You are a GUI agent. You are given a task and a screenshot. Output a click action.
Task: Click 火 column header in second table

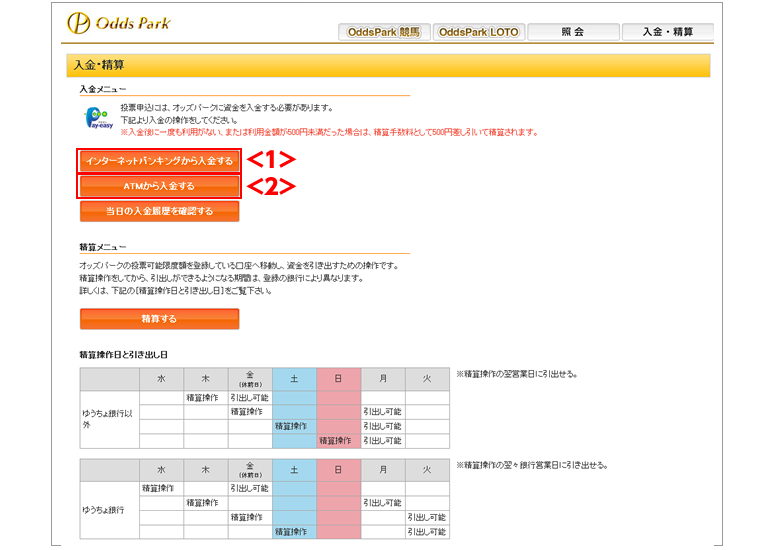click(427, 470)
